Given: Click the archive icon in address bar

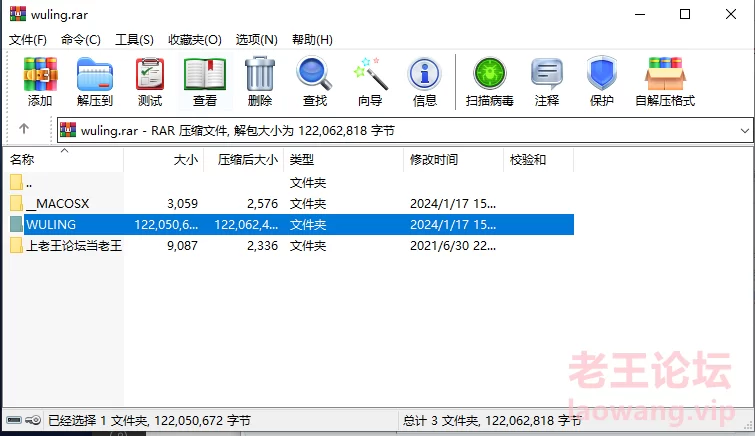Looking at the screenshot, I should [68, 130].
